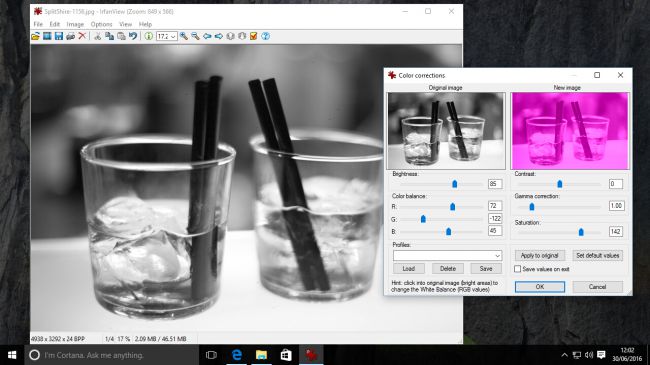650x365 pixels.
Task: Show hidden system tray icons chevron
Action: coord(564,355)
